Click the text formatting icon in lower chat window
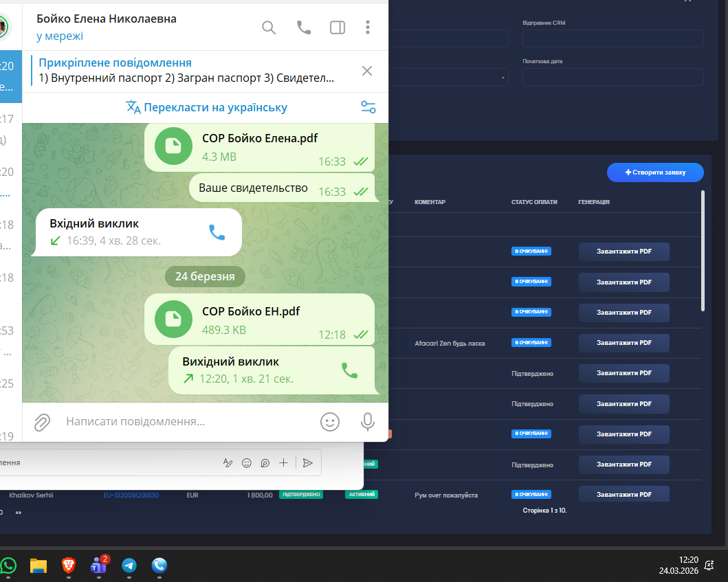The height and width of the screenshot is (582, 728). tap(228, 462)
